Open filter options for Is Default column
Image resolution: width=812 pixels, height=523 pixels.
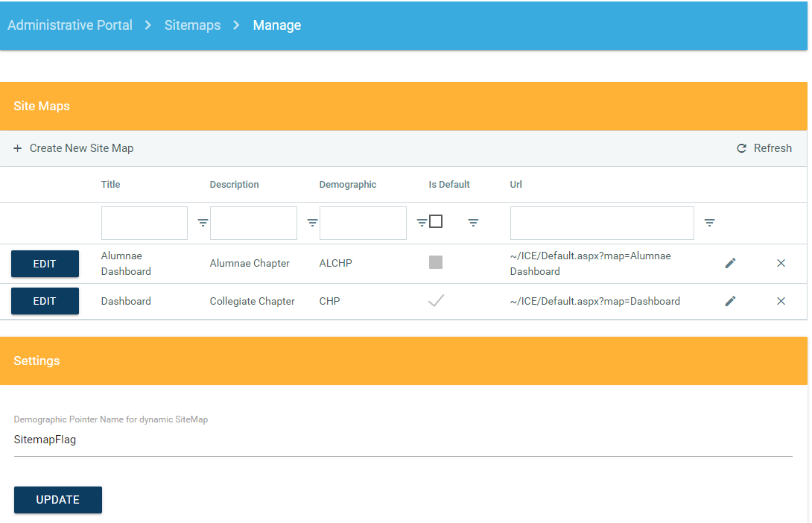[x=473, y=223]
